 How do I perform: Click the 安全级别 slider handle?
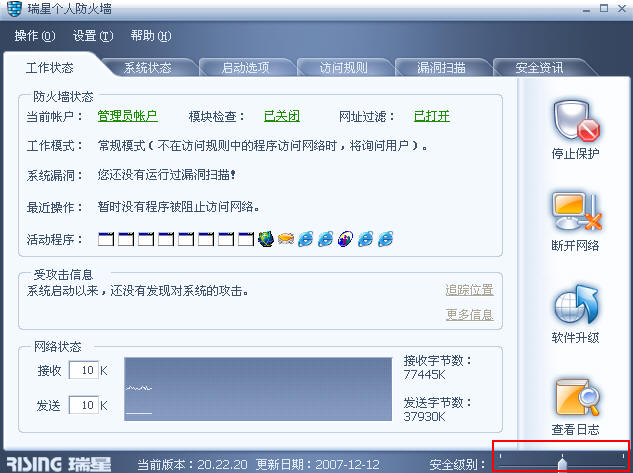(x=562, y=463)
